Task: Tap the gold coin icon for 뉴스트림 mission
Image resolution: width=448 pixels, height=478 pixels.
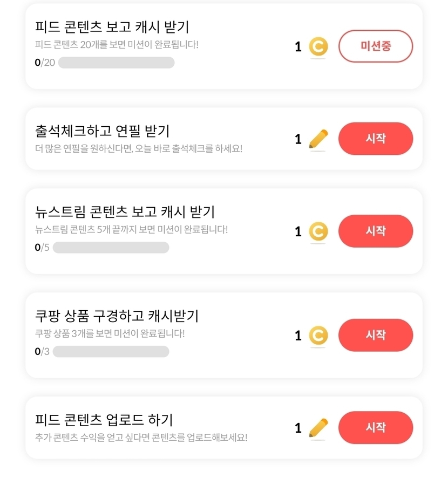Action: [318, 231]
